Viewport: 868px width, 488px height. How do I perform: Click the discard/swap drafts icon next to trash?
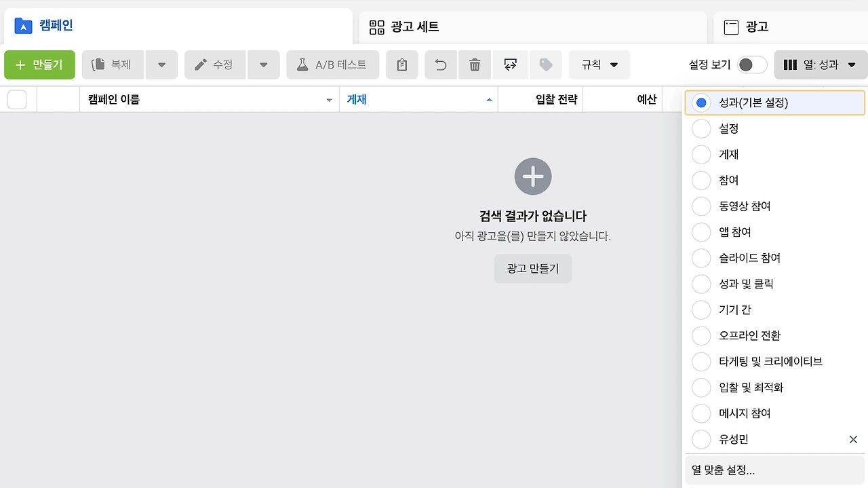pos(511,65)
